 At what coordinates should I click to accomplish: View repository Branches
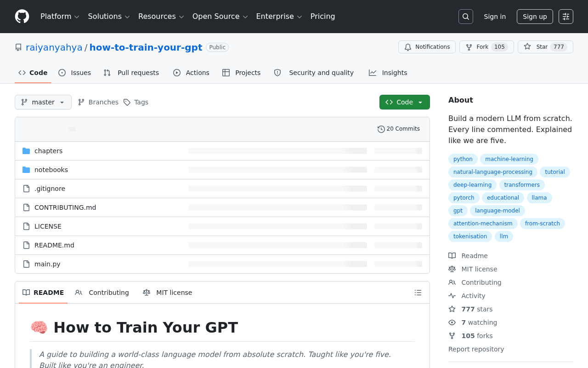(98, 102)
